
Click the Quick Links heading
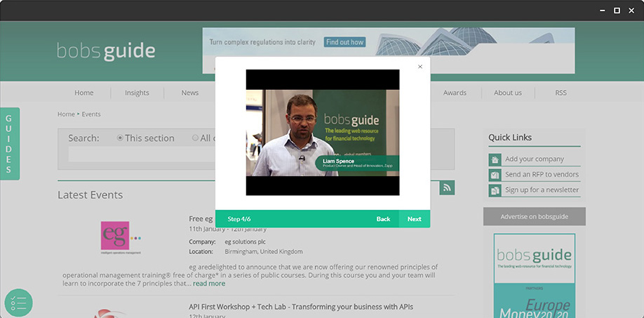pos(510,138)
